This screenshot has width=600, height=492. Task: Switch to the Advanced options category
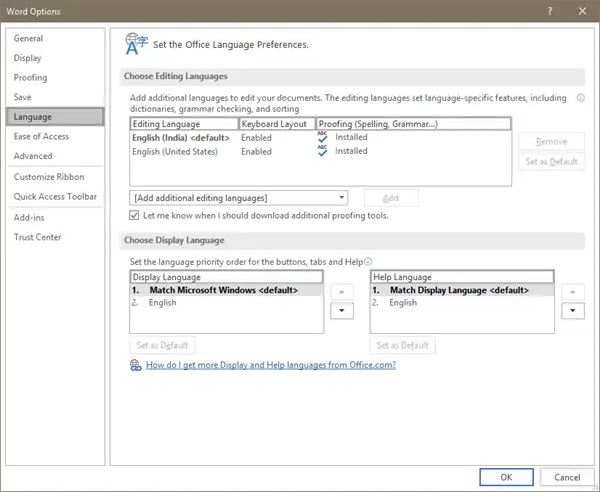[33, 156]
